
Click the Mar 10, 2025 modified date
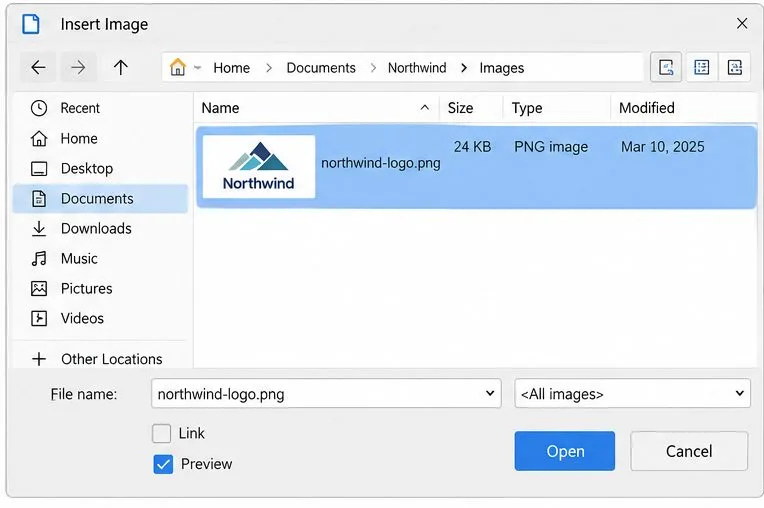[x=663, y=147]
